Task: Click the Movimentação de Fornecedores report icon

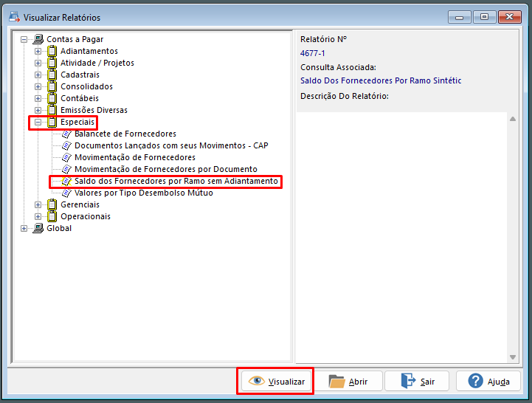Action: [66, 157]
